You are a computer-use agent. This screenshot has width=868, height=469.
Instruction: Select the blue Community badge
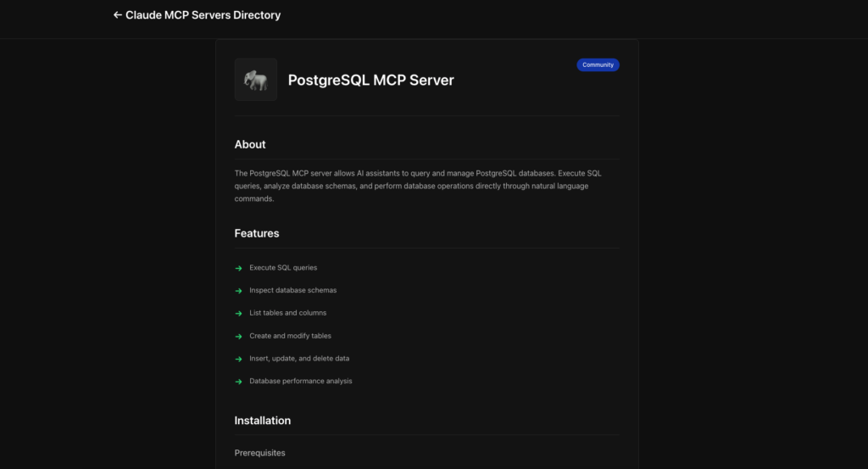[x=598, y=65]
